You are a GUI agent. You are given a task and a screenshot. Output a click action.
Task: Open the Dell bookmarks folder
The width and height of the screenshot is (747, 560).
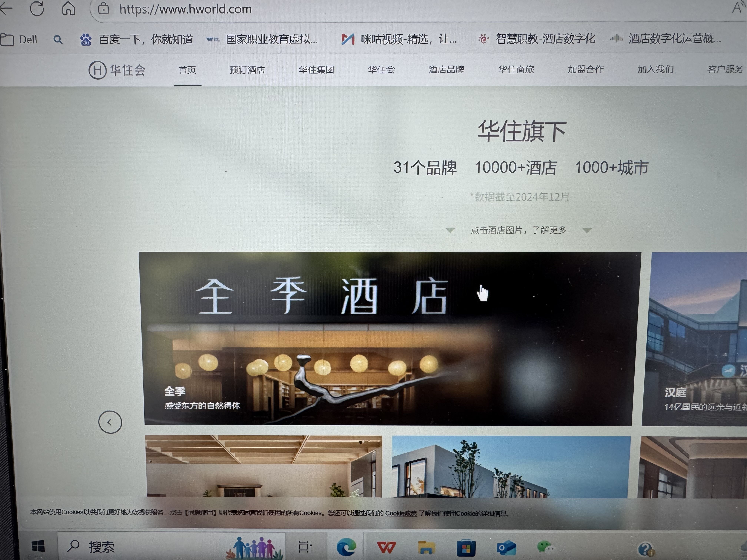(19, 40)
